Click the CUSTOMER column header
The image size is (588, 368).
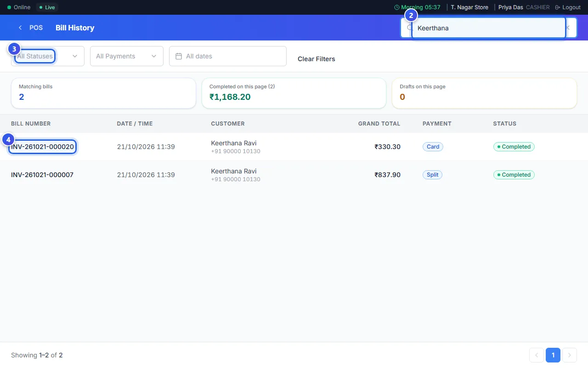pyautogui.click(x=228, y=124)
